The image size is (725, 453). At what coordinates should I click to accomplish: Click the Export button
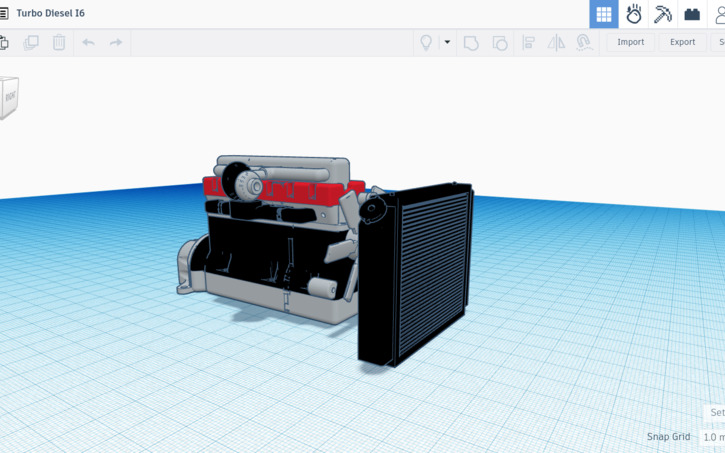coord(682,42)
